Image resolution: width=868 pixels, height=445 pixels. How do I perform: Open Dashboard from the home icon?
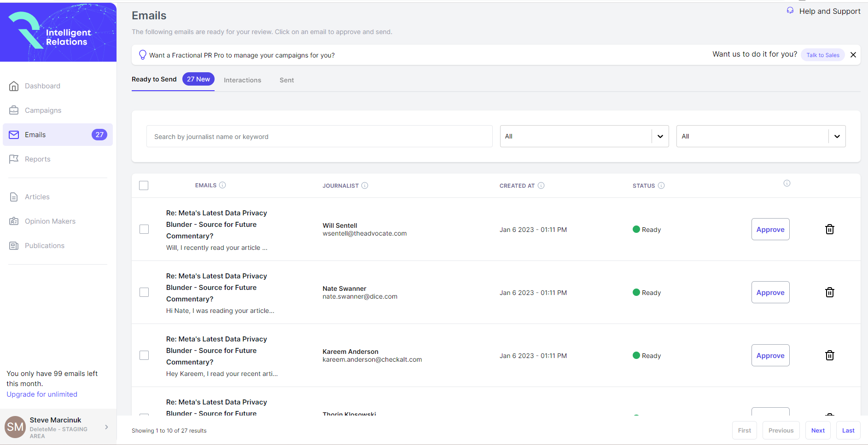pos(14,86)
